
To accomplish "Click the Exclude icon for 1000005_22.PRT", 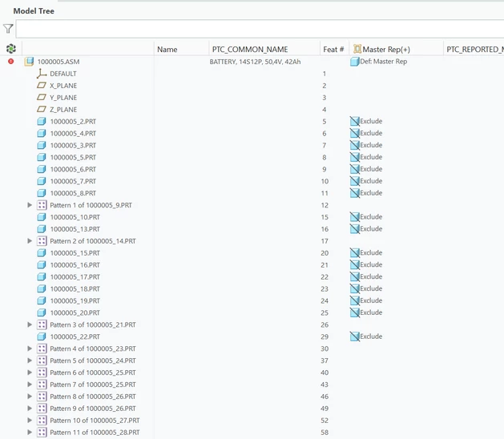I will [x=354, y=336].
